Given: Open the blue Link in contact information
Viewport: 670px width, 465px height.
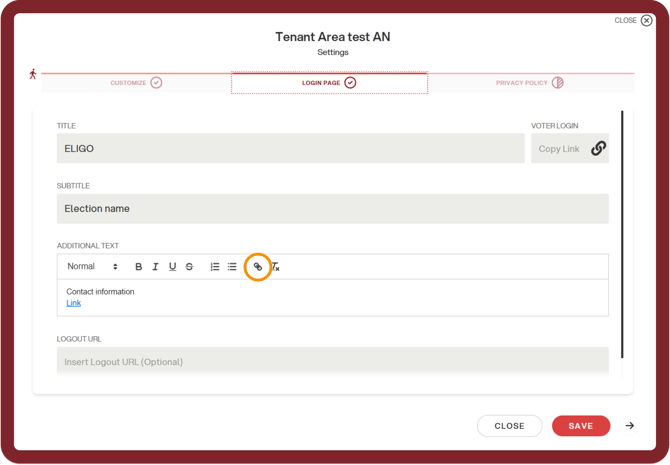Looking at the screenshot, I should coord(73,303).
